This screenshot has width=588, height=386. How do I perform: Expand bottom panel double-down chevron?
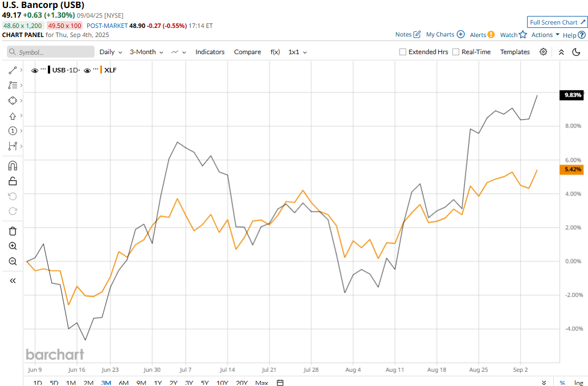pyautogui.click(x=544, y=383)
